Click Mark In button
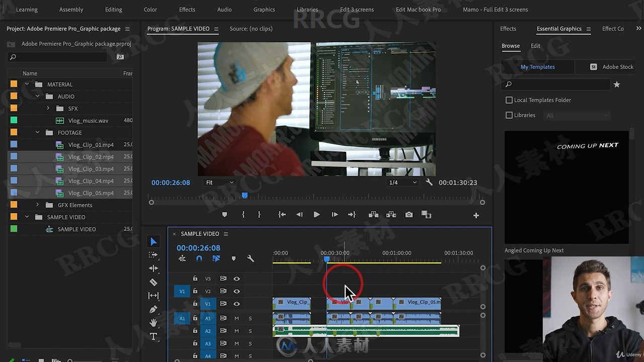 click(243, 215)
